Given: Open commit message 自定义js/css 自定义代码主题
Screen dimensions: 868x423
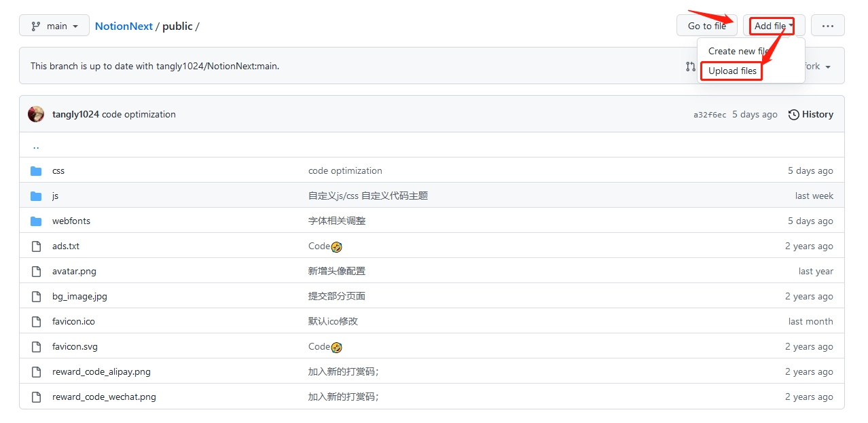Looking at the screenshot, I should point(368,196).
